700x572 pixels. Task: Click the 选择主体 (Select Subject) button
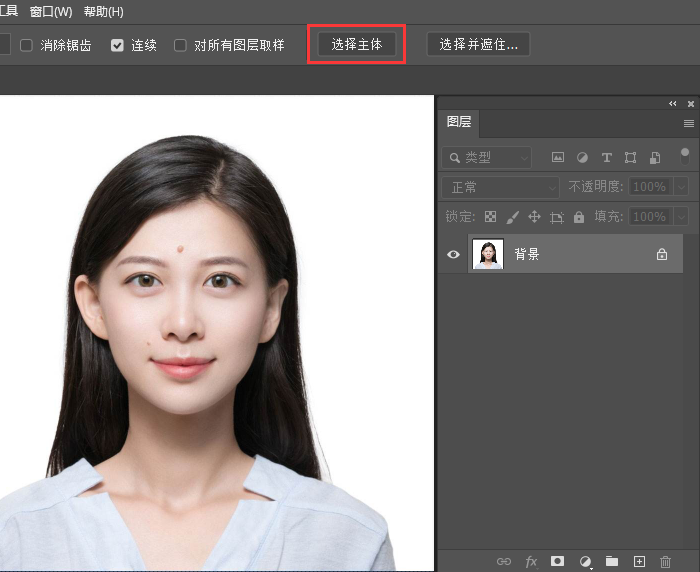click(x=357, y=45)
